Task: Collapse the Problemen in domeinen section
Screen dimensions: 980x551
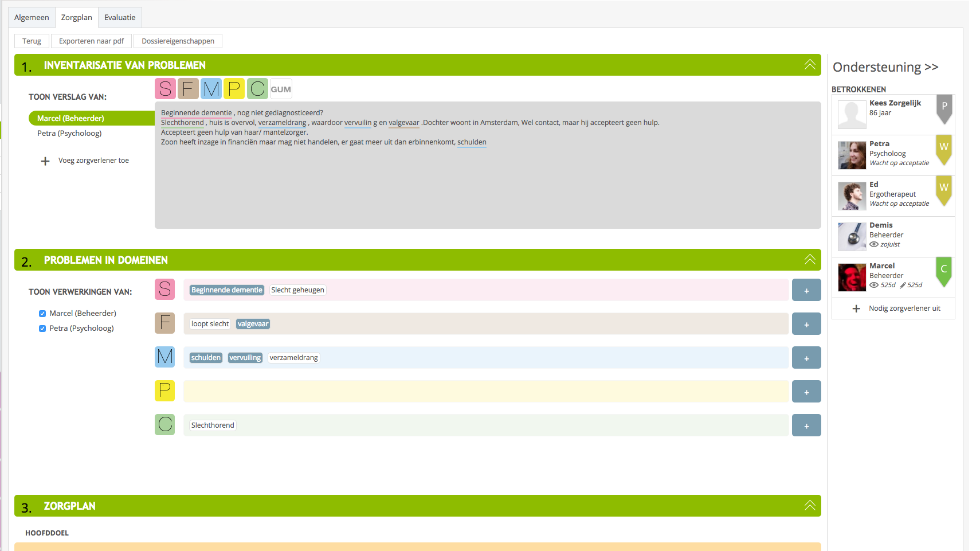Action: (809, 260)
